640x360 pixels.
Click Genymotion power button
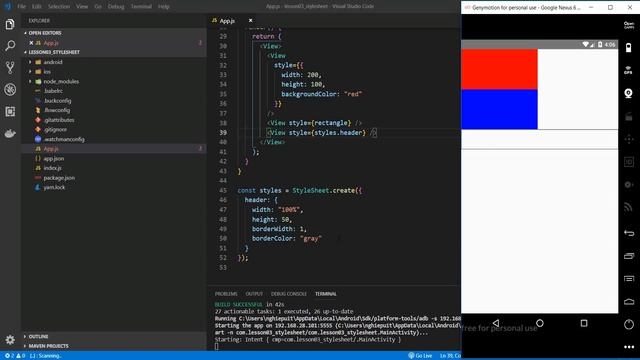click(629, 324)
